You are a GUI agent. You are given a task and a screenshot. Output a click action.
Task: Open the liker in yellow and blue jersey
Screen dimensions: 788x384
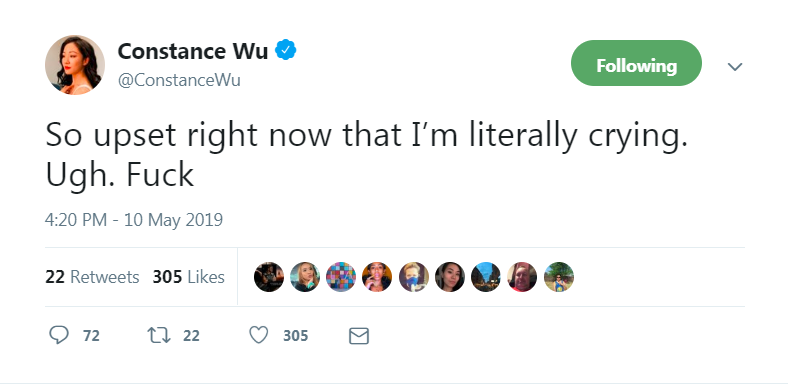point(559,277)
